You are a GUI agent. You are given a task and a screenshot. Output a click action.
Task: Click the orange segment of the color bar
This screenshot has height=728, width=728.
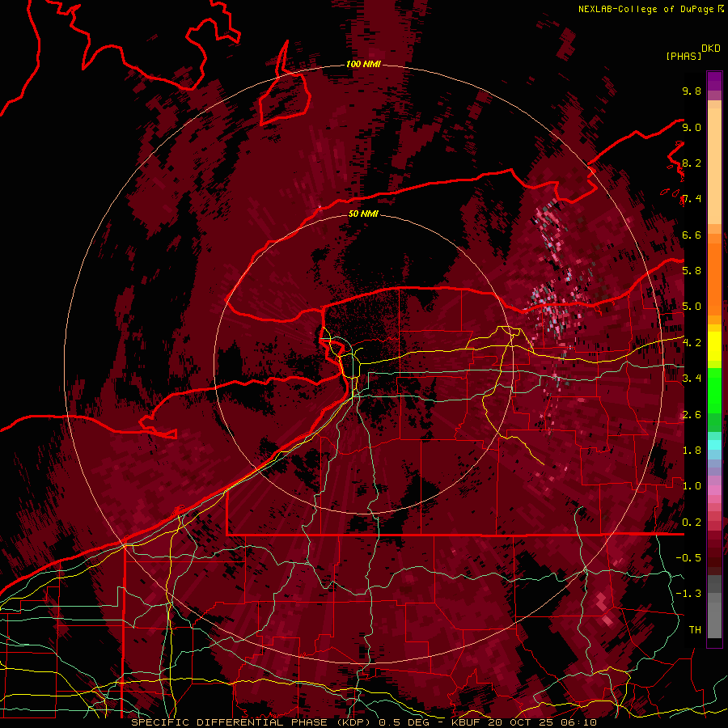tap(714, 278)
